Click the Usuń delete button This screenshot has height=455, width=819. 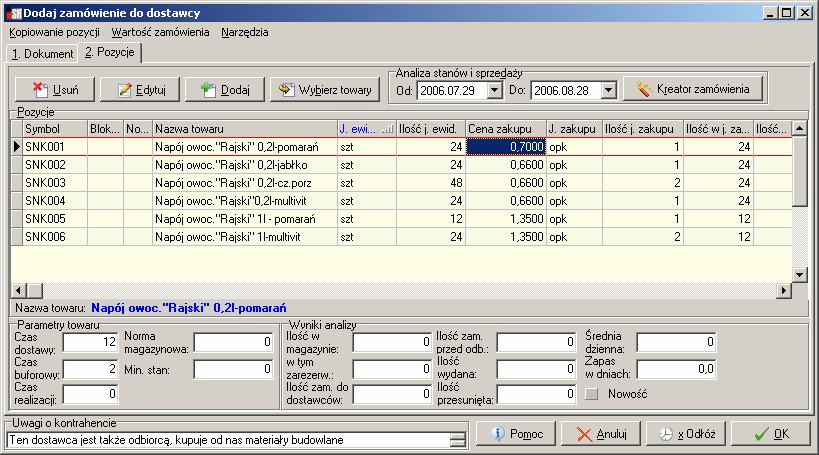[55, 90]
